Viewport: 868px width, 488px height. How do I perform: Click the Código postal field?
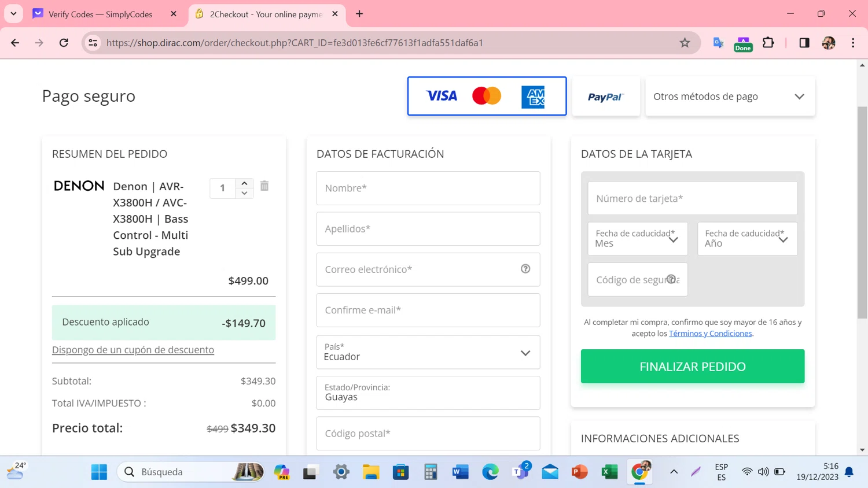click(428, 433)
